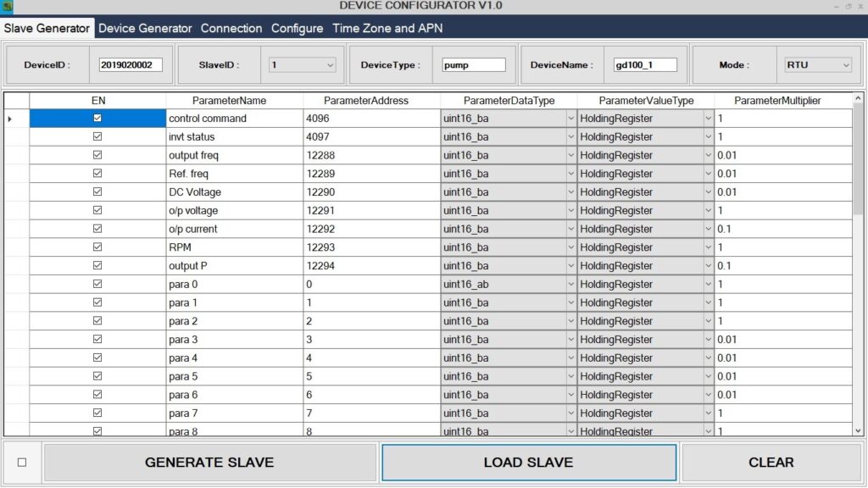
Task: Select the address cell '4097'
Action: (x=371, y=136)
